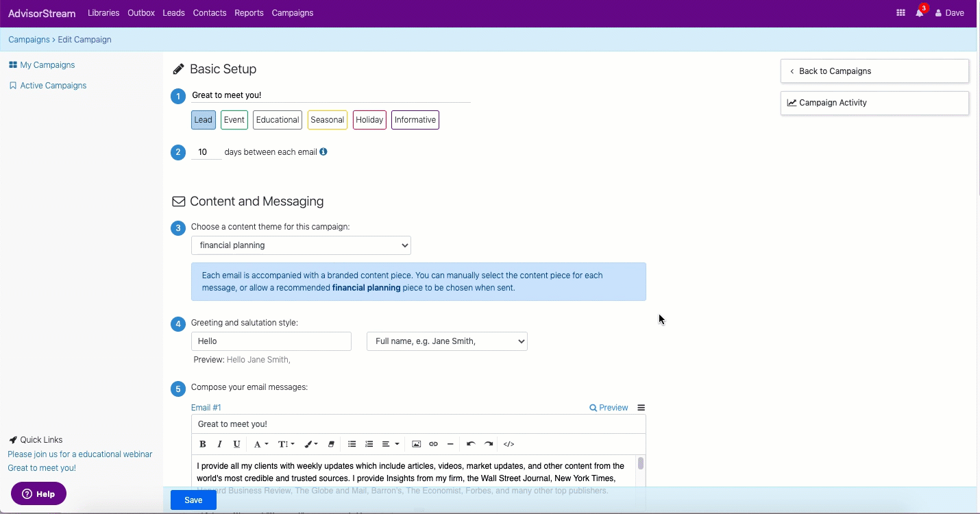Open the notifications bell

coord(920,13)
